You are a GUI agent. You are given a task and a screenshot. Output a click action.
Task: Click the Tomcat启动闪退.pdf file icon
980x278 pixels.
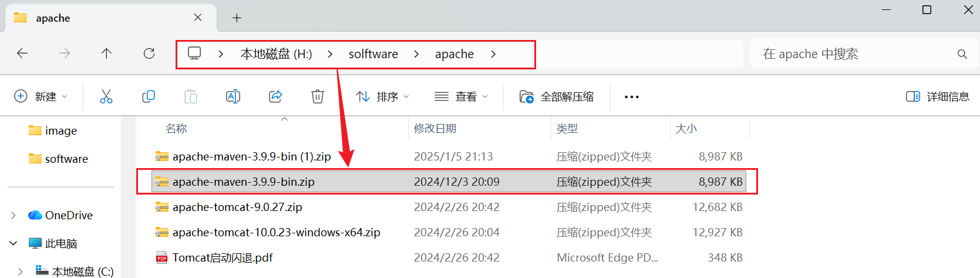click(161, 257)
